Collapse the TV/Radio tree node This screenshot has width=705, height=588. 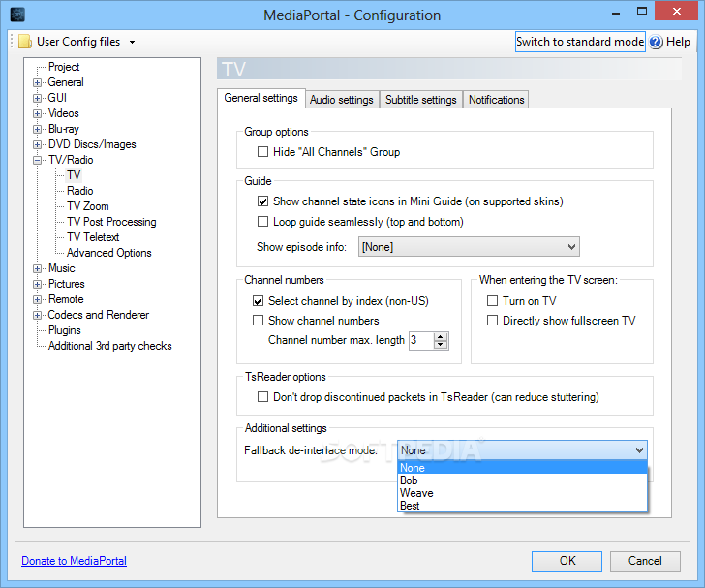(x=38, y=160)
